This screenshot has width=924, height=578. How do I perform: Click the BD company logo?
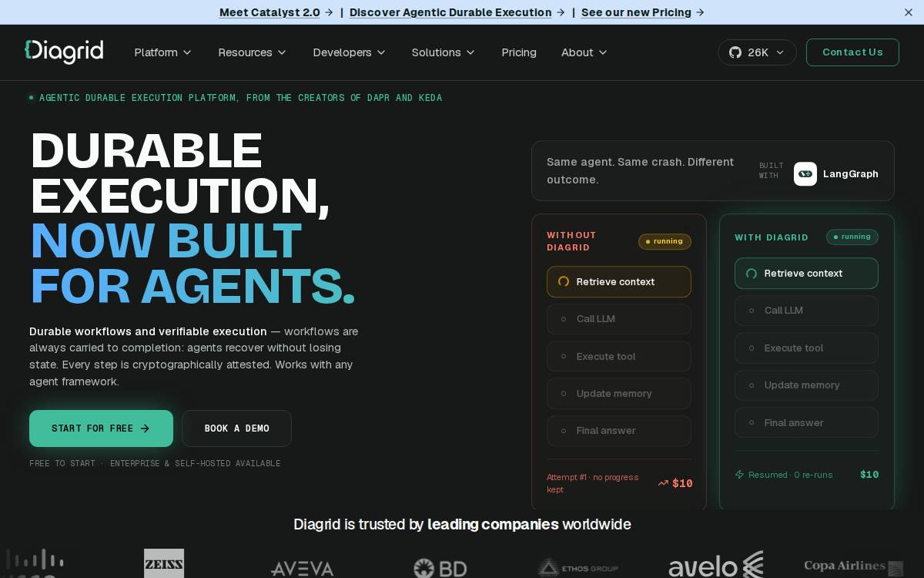tap(440, 569)
